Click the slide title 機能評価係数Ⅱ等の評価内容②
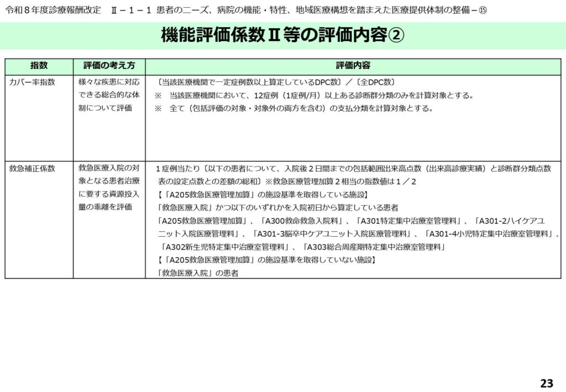566x392 pixels. tap(282, 35)
